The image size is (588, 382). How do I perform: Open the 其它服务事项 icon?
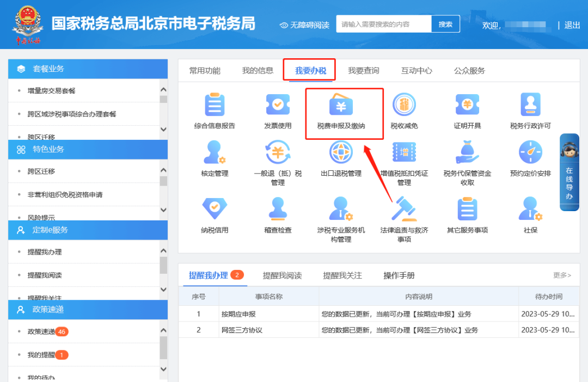point(467,209)
